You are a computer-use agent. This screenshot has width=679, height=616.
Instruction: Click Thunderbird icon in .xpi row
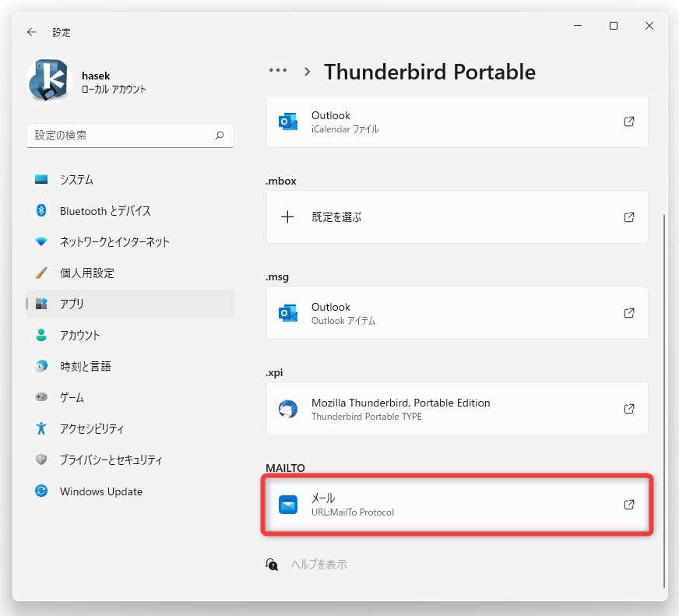coord(288,409)
